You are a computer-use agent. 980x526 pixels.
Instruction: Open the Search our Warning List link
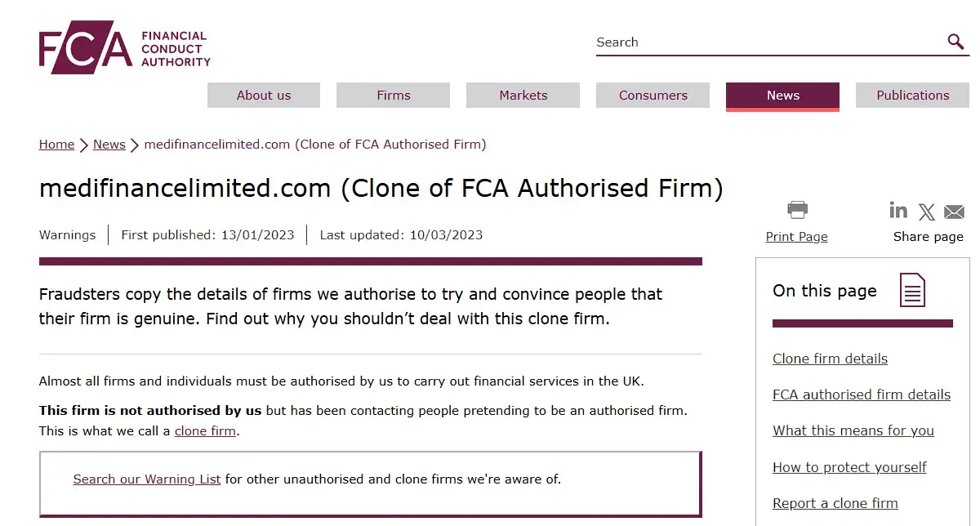point(146,479)
